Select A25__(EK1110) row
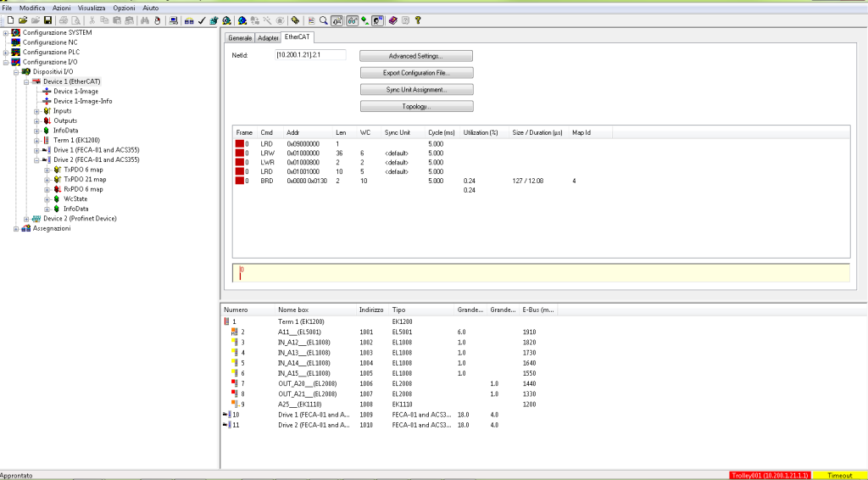The image size is (868, 480). (x=387, y=405)
